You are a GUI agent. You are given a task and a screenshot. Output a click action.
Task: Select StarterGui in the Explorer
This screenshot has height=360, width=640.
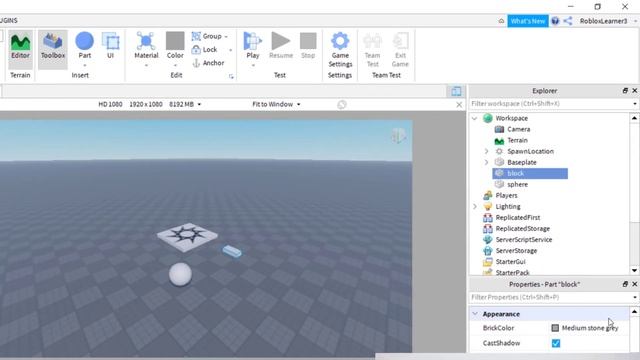(x=510, y=262)
